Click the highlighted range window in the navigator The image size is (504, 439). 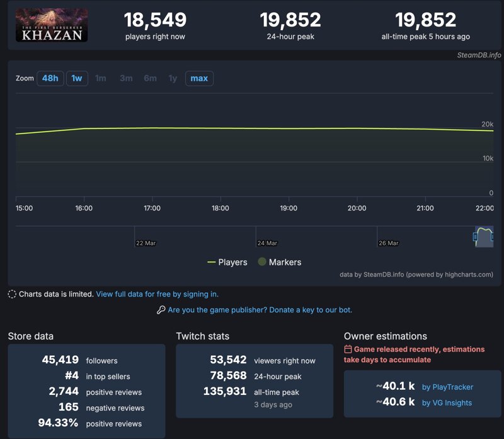(484, 237)
